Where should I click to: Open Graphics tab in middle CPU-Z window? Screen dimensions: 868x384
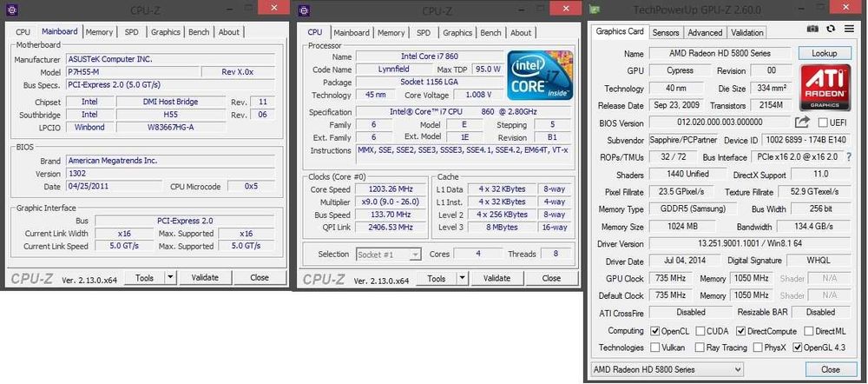click(457, 33)
